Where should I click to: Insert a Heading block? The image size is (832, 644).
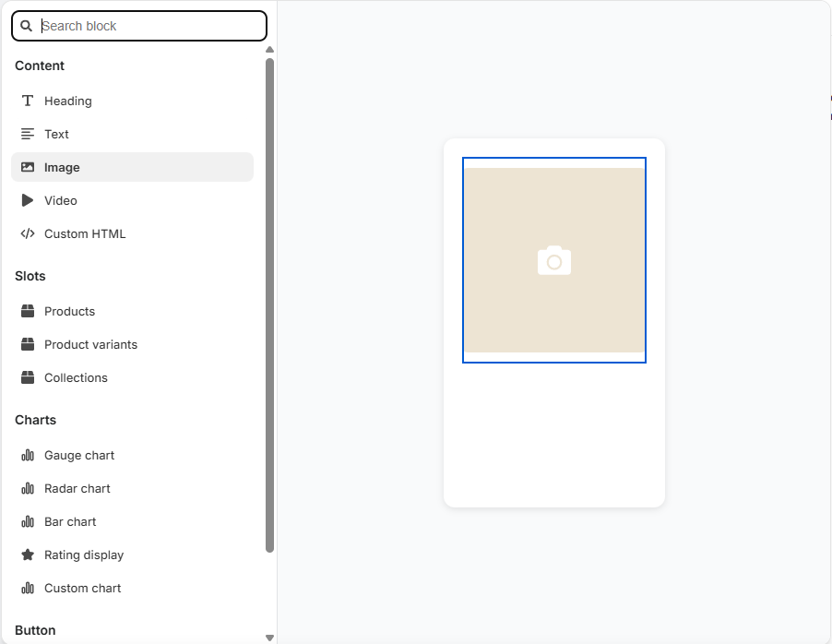click(67, 101)
